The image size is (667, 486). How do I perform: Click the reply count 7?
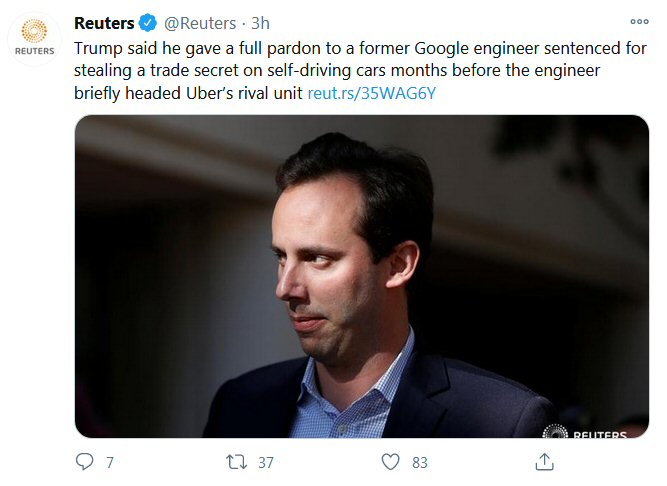coord(110,463)
